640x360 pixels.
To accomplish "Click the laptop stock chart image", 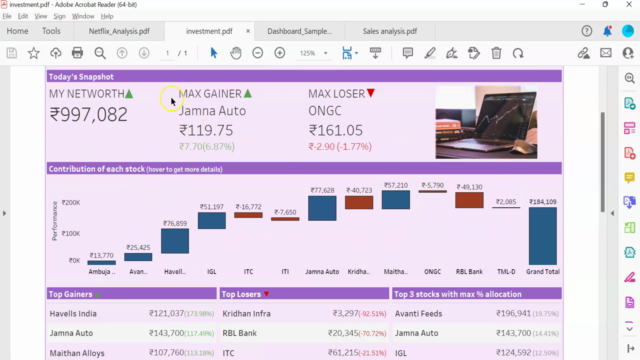I will click(486, 122).
